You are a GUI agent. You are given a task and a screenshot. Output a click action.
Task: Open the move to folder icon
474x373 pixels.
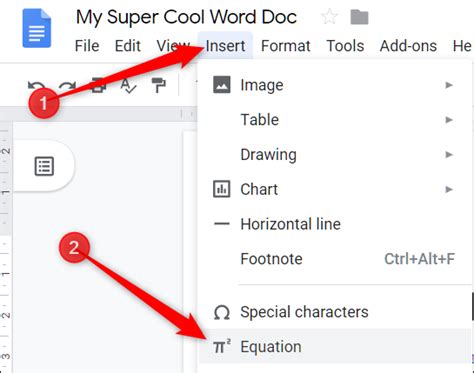(x=359, y=17)
